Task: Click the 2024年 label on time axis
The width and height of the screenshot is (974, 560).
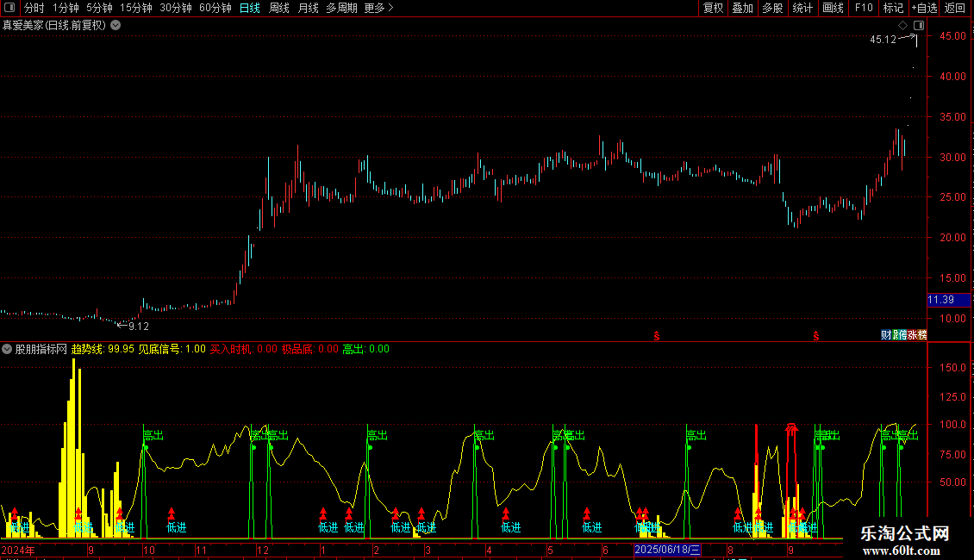Action: pyautogui.click(x=18, y=550)
